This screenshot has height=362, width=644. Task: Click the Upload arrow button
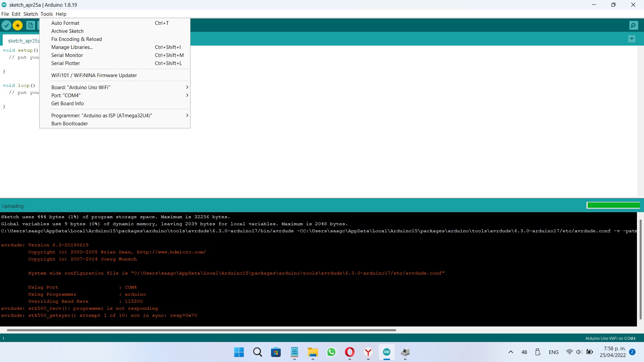coord(18,25)
